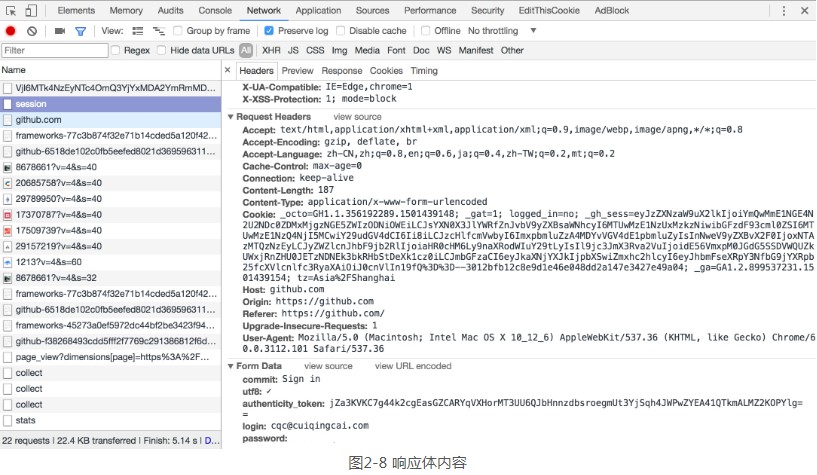Collapse the Form Data section
This screenshot has height=475, width=817.
click(x=230, y=366)
